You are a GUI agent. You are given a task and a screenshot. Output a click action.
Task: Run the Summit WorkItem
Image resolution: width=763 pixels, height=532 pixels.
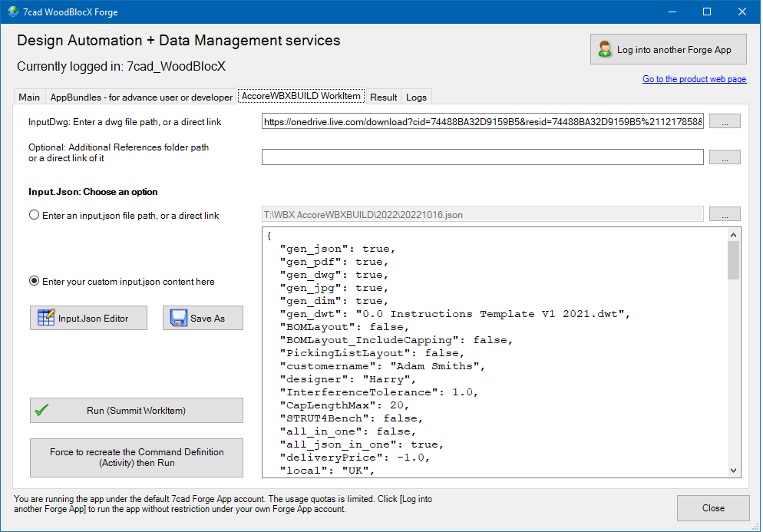pyautogui.click(x=137, y=410)
